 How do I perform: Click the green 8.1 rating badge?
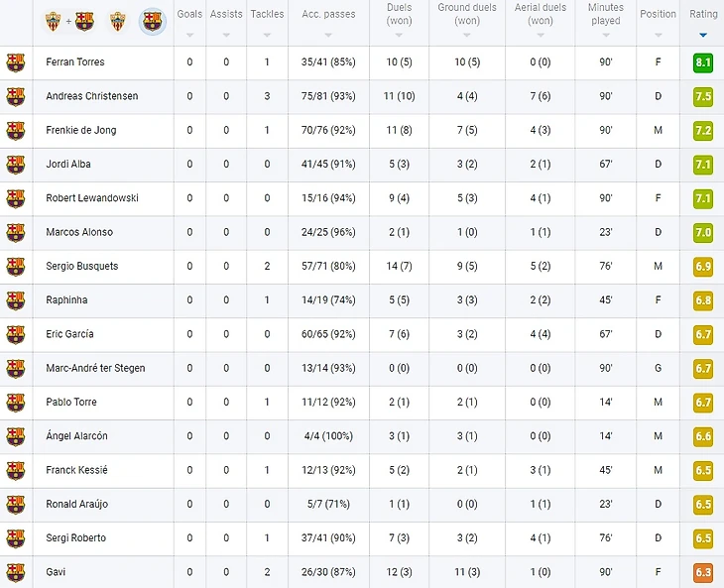point(703,62)
